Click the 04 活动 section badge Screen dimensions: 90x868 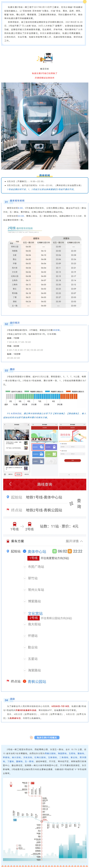(x=6, y=700)
